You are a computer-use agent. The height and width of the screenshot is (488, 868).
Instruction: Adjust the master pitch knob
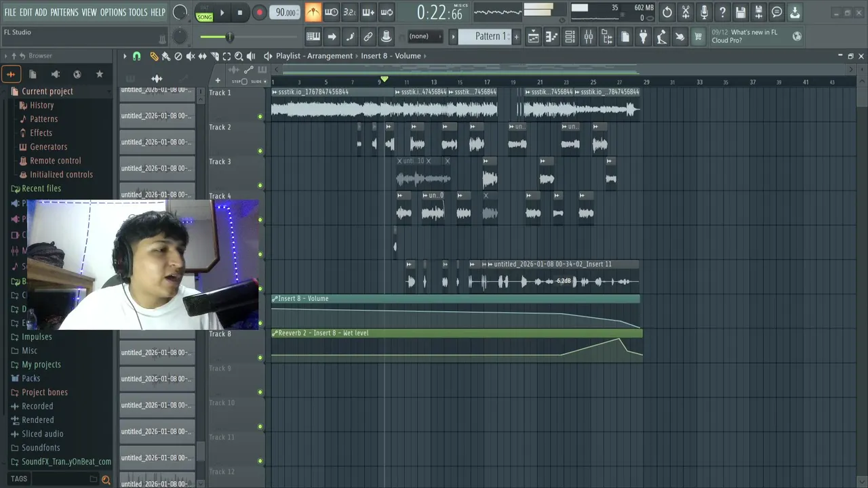click(x=180, y=37)
